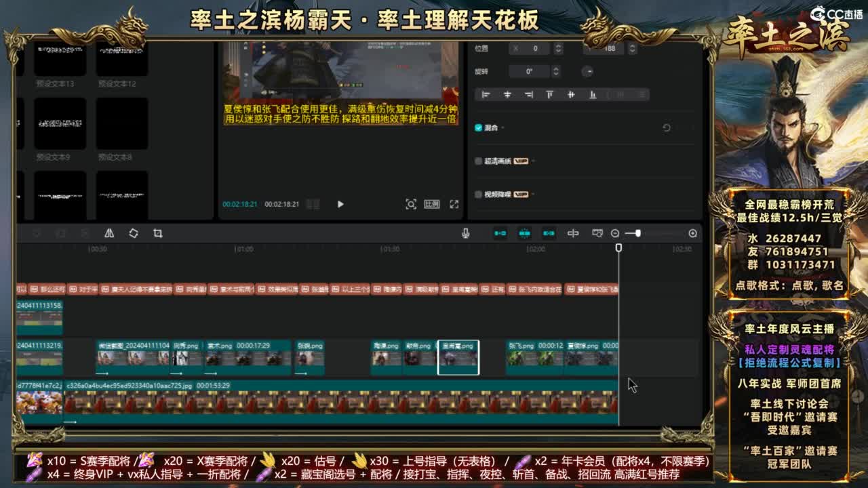
Task: Select the 张飞.png clip
Action: pos(535,358)
